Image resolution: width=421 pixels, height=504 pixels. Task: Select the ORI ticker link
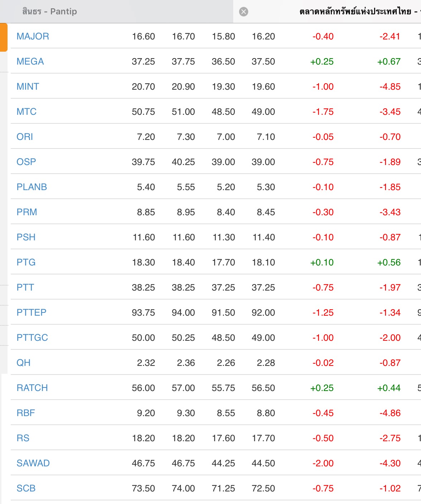tap(25, 137)
